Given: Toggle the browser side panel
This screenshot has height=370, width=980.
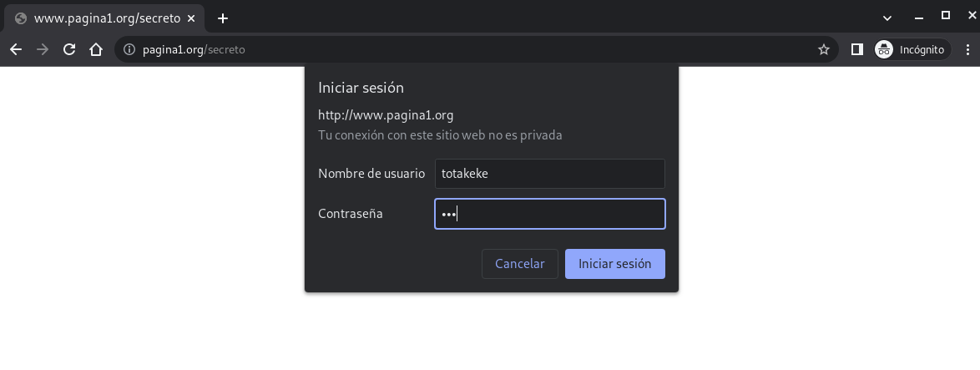Looking at the screenshot, I should 856,49.
